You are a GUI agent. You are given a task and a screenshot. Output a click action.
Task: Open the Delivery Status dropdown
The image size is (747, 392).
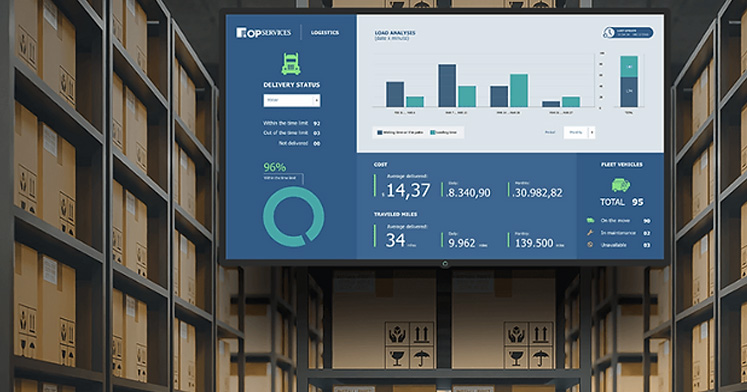click(x=292, y=101)
